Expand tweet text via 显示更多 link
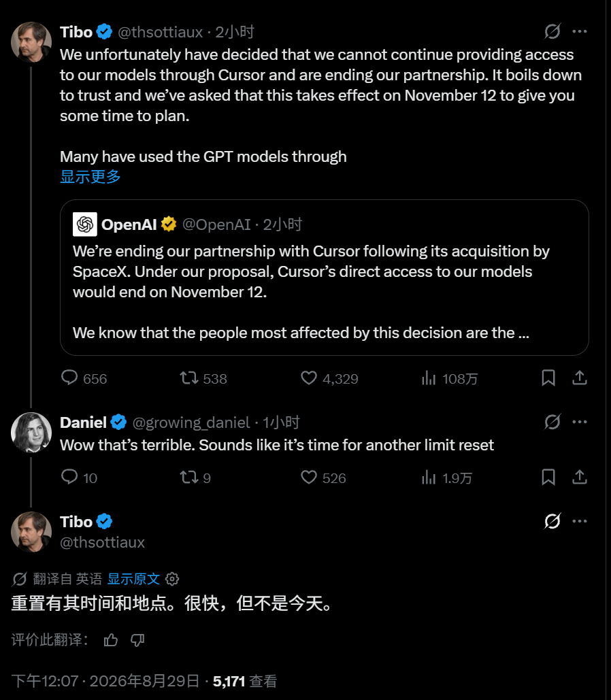The image size is (611, 700). pyautogui.click(x=90, y=177)
